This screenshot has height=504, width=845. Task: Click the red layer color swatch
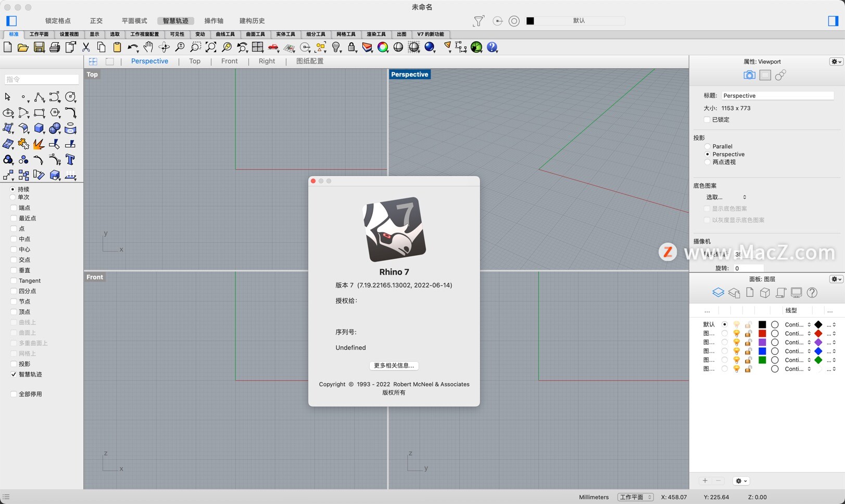click(x=762, y=333)
